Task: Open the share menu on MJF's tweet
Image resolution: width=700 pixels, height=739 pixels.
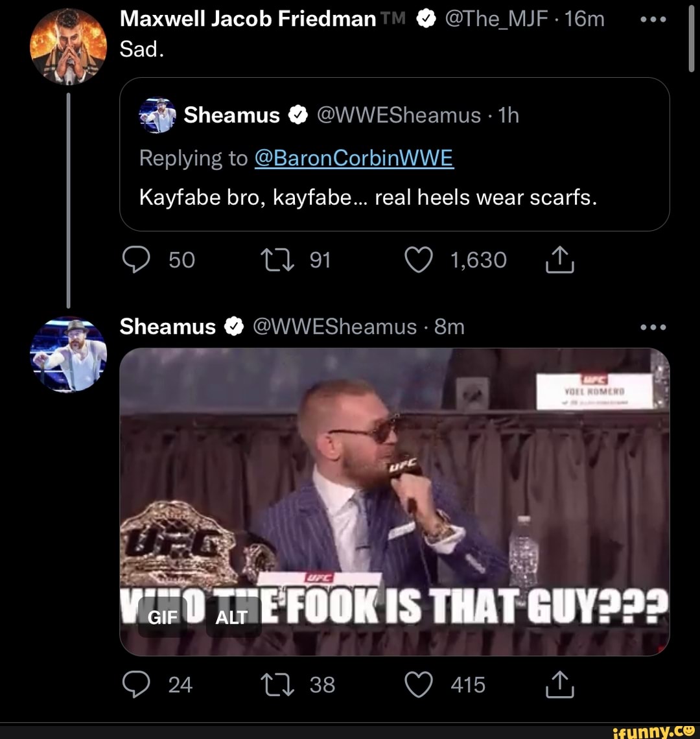Action: [x=559, y=259]
